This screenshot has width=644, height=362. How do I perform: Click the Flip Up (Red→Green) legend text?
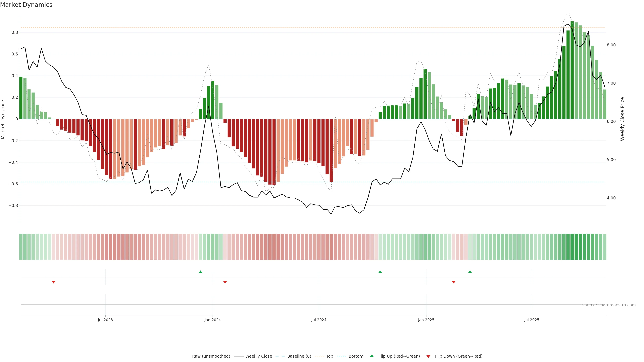[399, 356]
